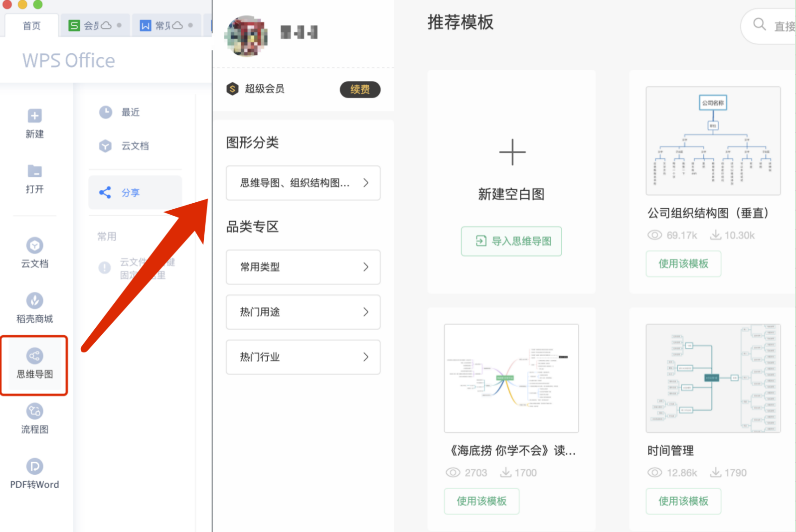Click the 2703 view count

click(x=476, y=473)
